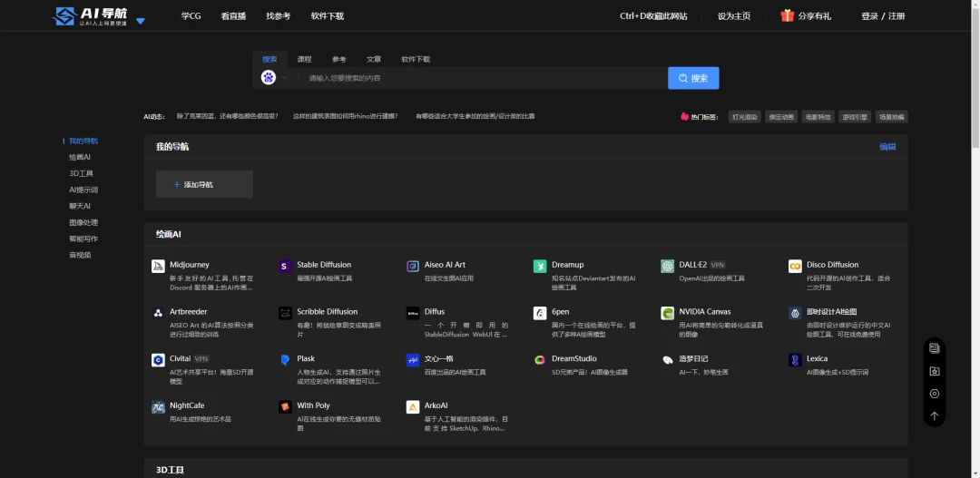Image resolution: width=980 pixels, height=478 pixels.
Task: Open the 文心一格 icon
Action: [x=413, y=360]
